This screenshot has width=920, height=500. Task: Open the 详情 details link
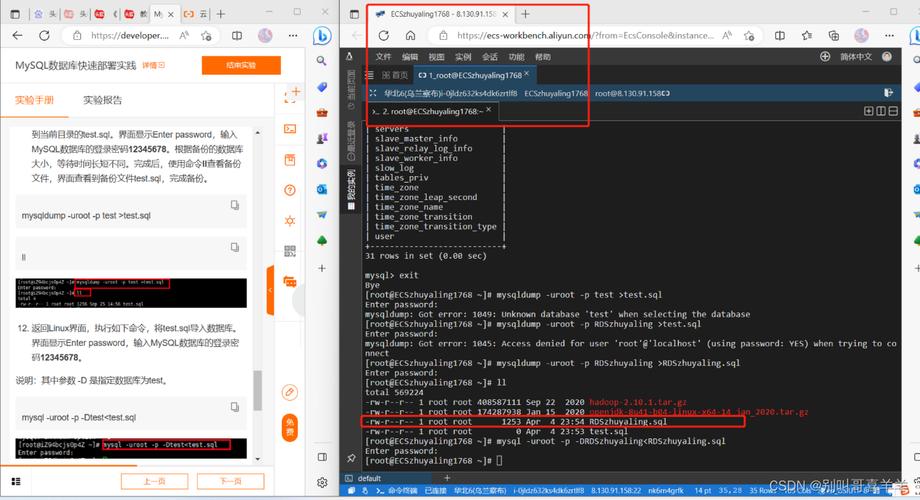click(153, 65)
